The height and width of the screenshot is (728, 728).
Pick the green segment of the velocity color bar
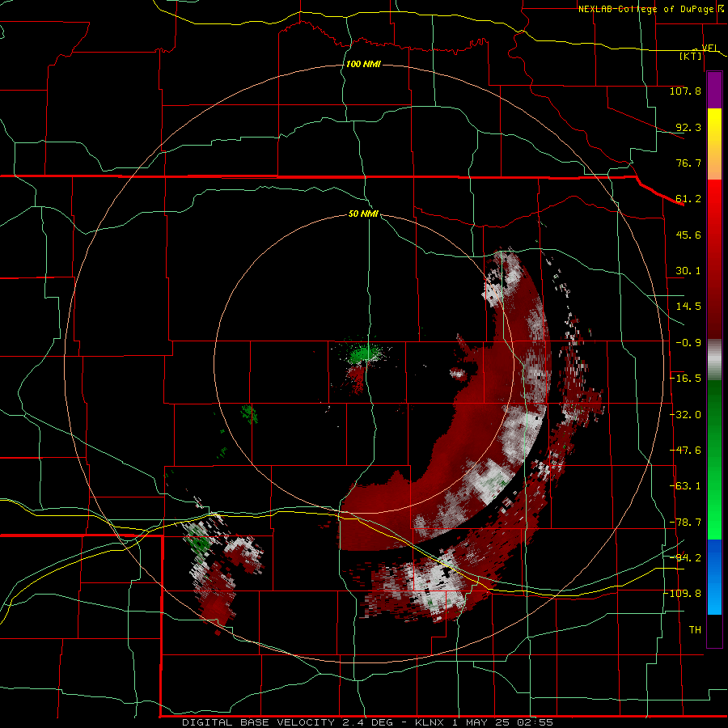714,459
